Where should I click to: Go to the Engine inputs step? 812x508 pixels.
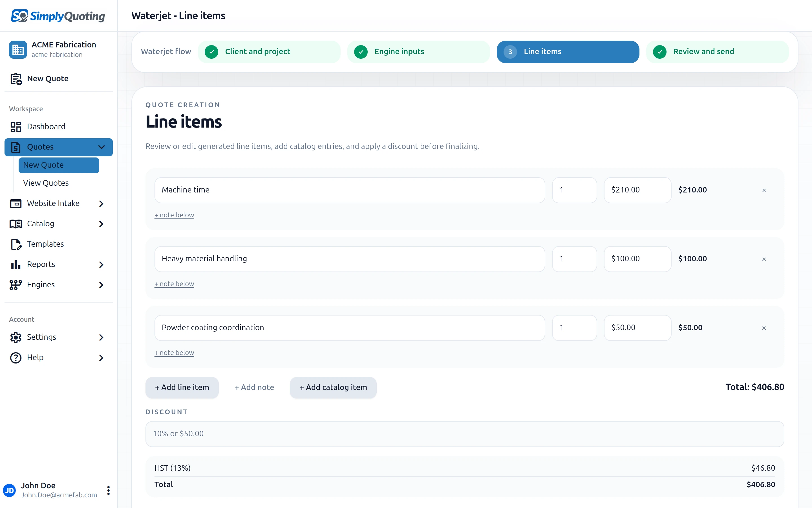[418, 52]
